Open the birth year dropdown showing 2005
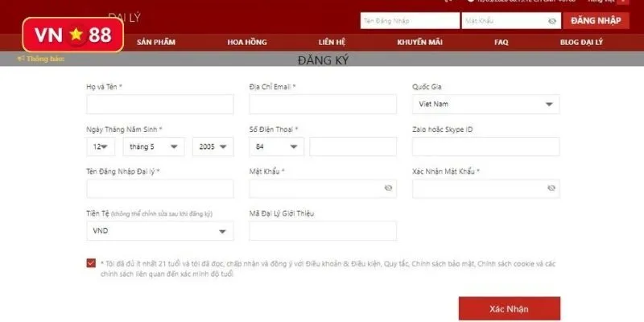This screenshot has width=644, height=322. 213,147
